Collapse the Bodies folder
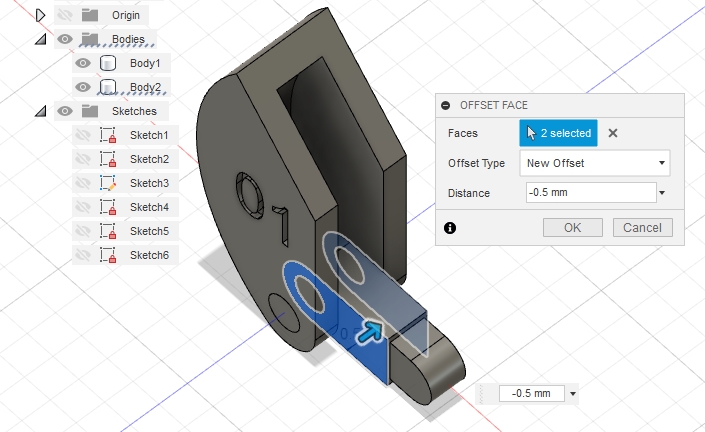705x432 pixels. [x=40, y=40]
